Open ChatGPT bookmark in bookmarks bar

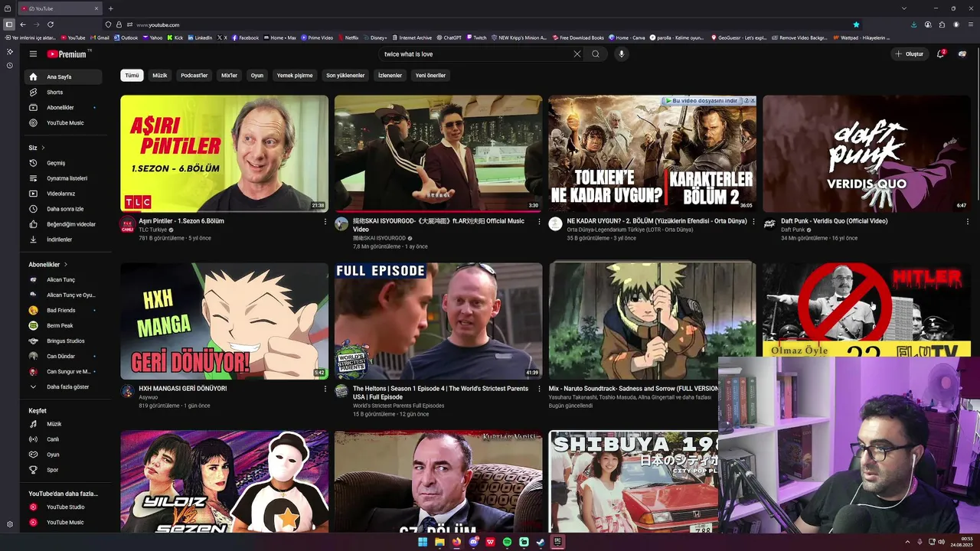[449, 37]
